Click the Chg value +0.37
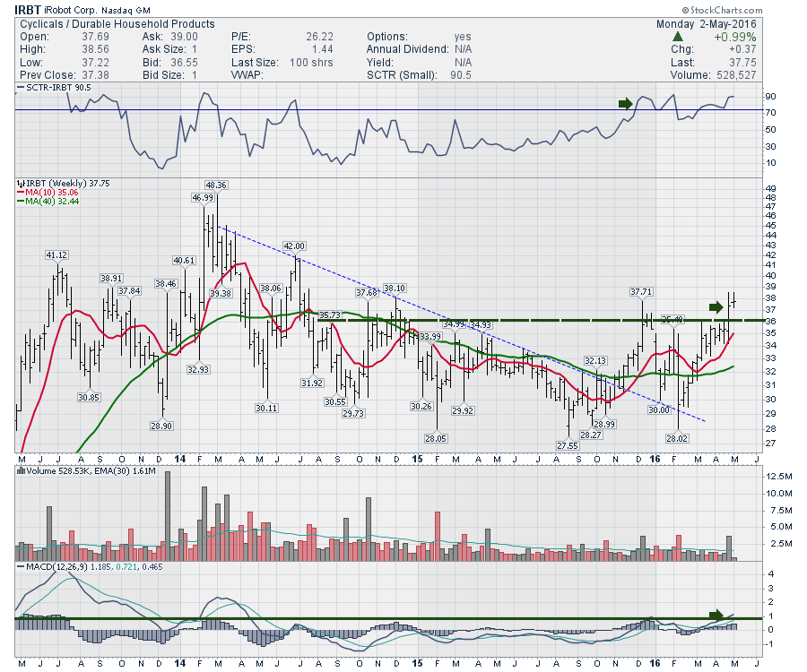This screenshot has width=807, height=672. [742, 49]
